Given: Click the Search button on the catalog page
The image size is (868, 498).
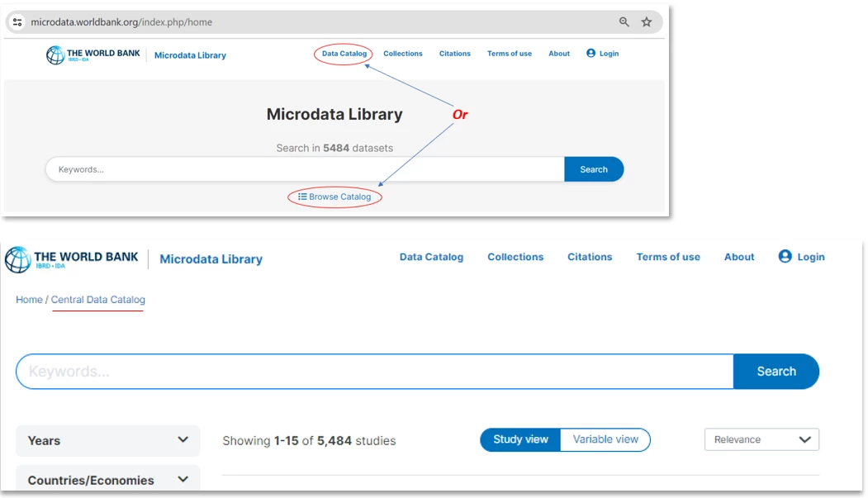Looking at the screenshot, I should 776,372.
